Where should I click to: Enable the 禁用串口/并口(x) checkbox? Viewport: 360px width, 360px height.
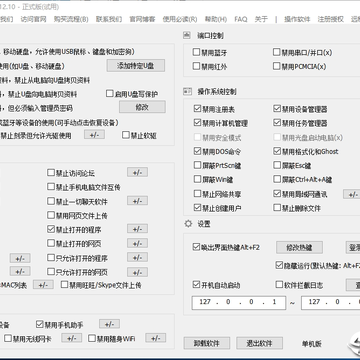coord(277,52)
